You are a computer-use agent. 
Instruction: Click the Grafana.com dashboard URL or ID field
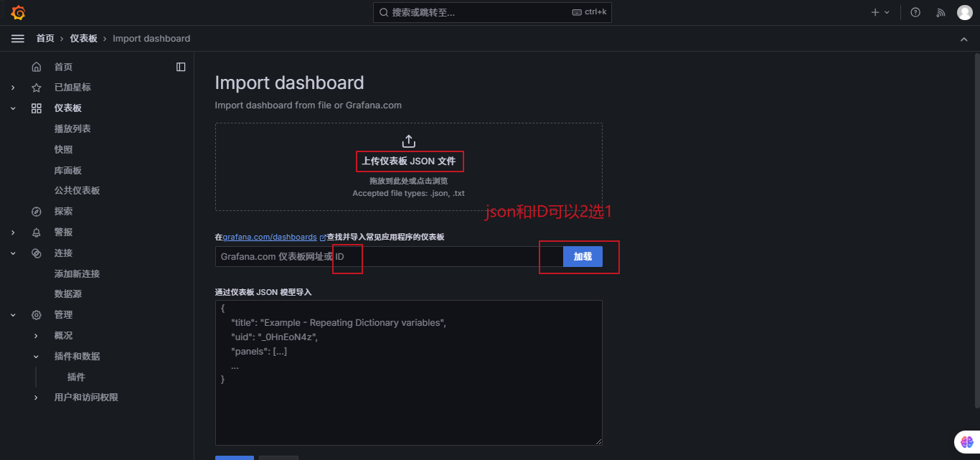coord(389,256)
